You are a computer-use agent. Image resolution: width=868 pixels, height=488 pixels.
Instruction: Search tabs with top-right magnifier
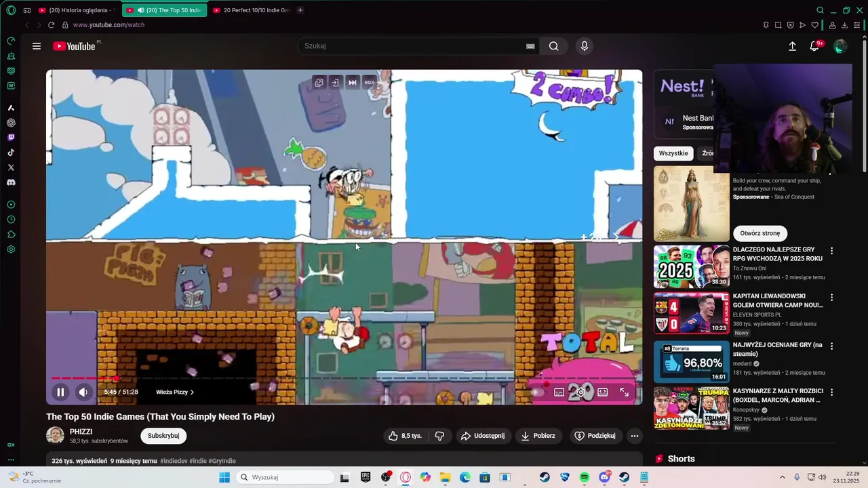click(x=820, y=10)
